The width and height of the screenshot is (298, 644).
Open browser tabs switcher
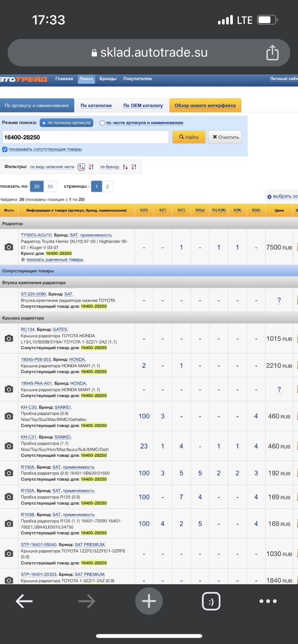pos(211,601)
